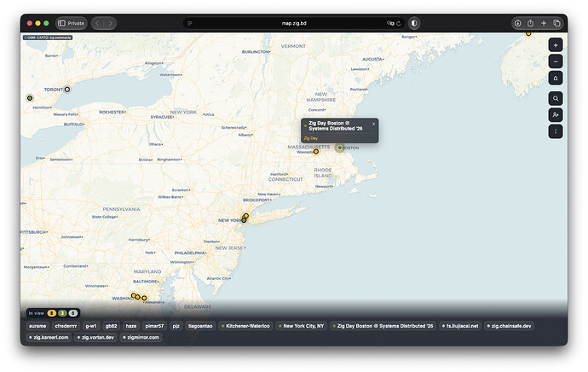Select the pimar57 chip
This screenshot has width=588, height=372.
click(154, 326)
